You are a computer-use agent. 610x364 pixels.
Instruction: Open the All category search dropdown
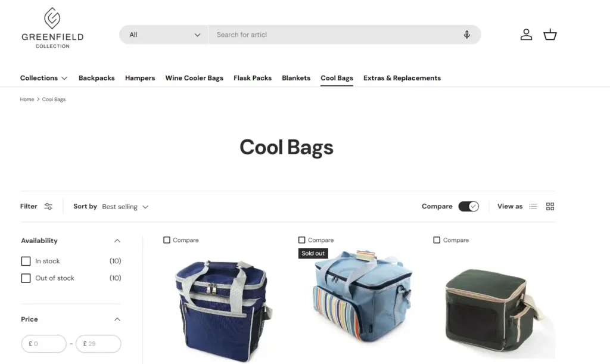(x=164, y=35)
